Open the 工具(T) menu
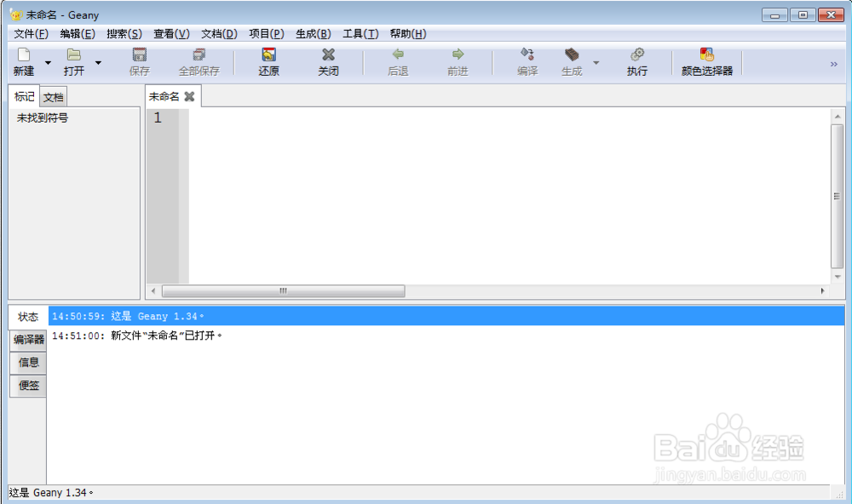The image size is (852, 504). tap(360, 34)
